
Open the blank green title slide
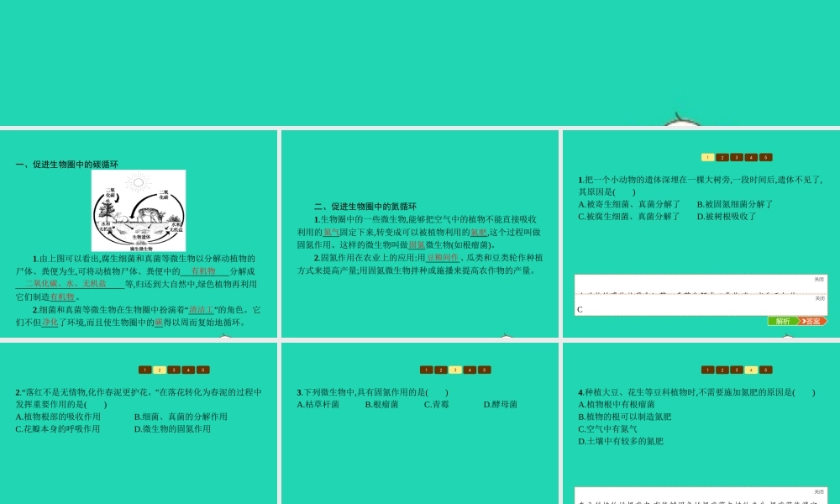[419, 63]
